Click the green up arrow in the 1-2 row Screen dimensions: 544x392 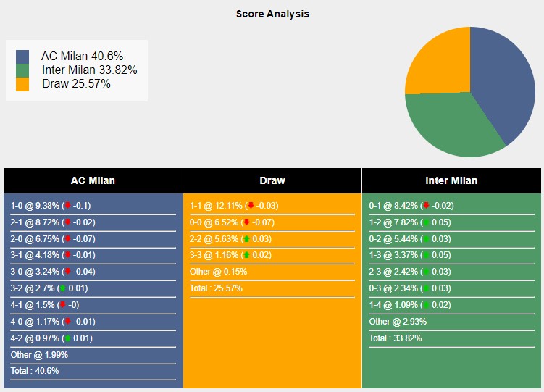[x=426, y=222]
